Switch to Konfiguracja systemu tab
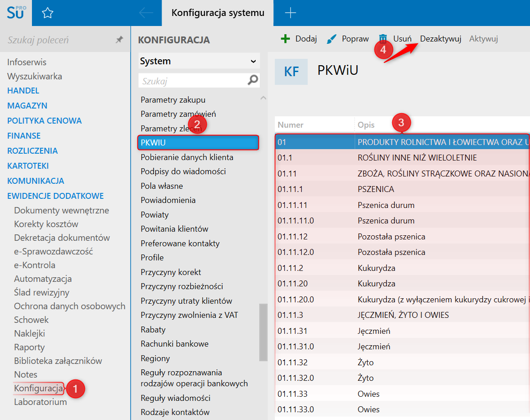 (218, 13)
